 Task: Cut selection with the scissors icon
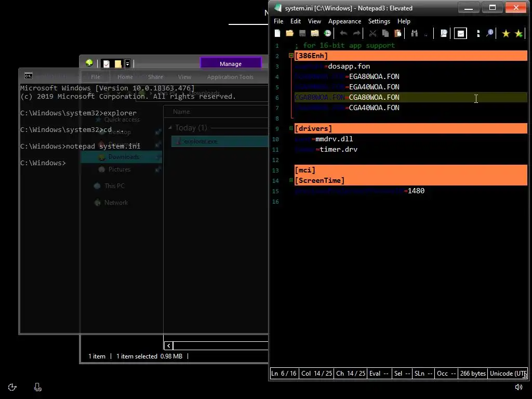click(373, 33)
